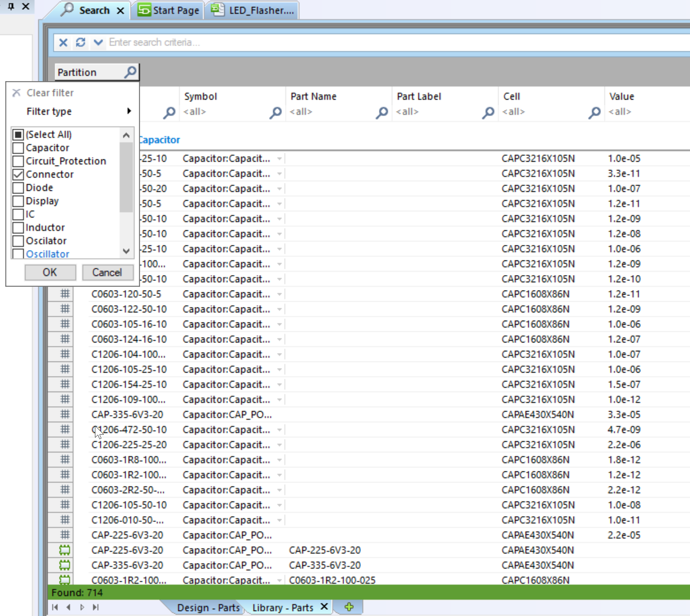
Task: Check the Oscilator partition checkbox
Action: point(18,241)
